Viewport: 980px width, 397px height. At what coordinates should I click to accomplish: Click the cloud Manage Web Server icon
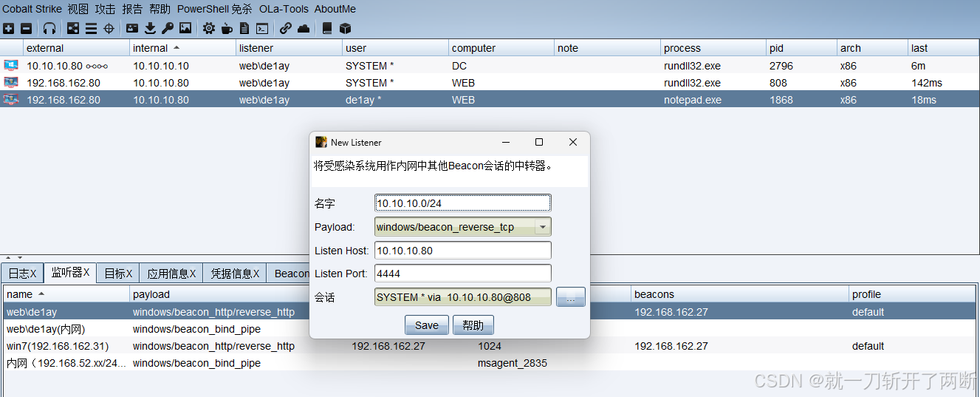pos(304,28)
